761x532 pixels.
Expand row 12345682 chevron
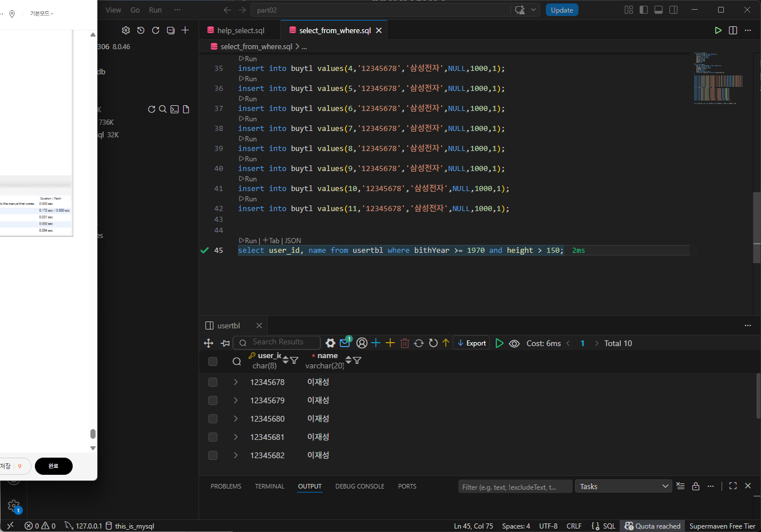236,455
